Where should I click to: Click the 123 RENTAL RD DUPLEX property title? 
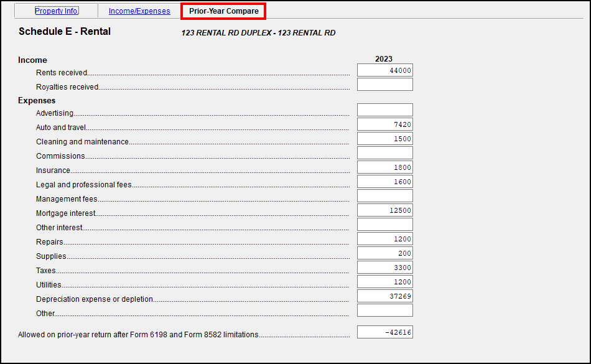[x=258, y=33]
